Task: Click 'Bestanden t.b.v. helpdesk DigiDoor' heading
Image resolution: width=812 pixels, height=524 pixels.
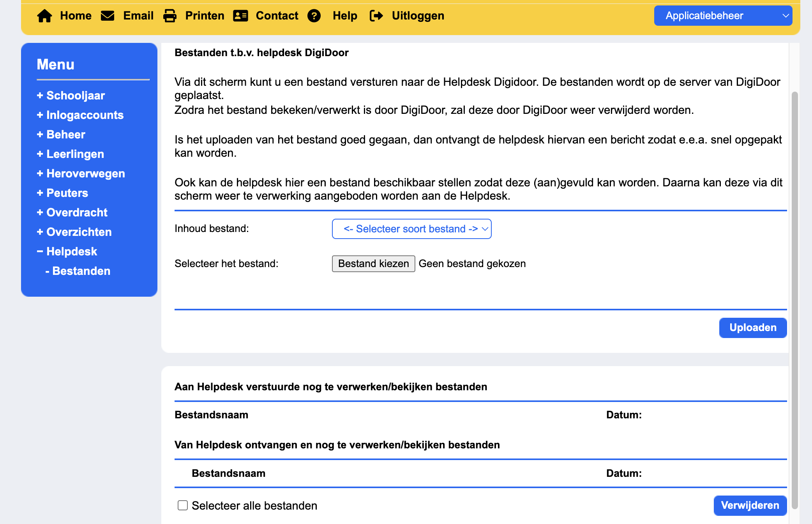Action: [x=261, y=53]
